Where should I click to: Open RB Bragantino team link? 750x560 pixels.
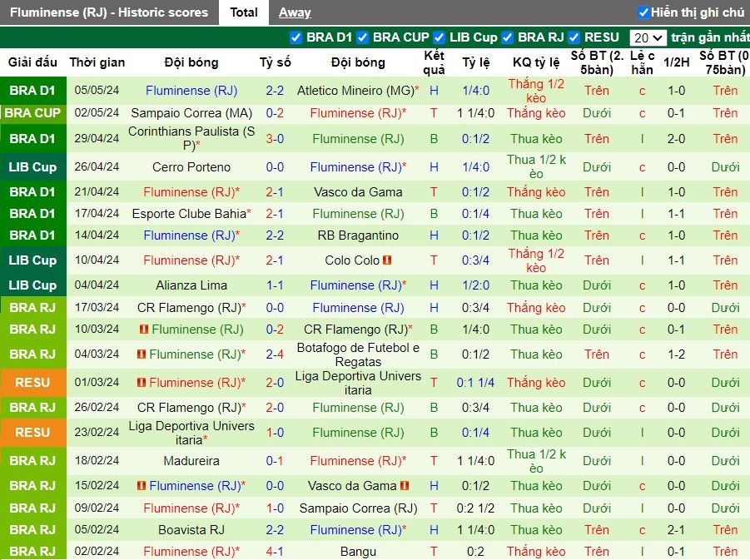click(x=358, y=235)
